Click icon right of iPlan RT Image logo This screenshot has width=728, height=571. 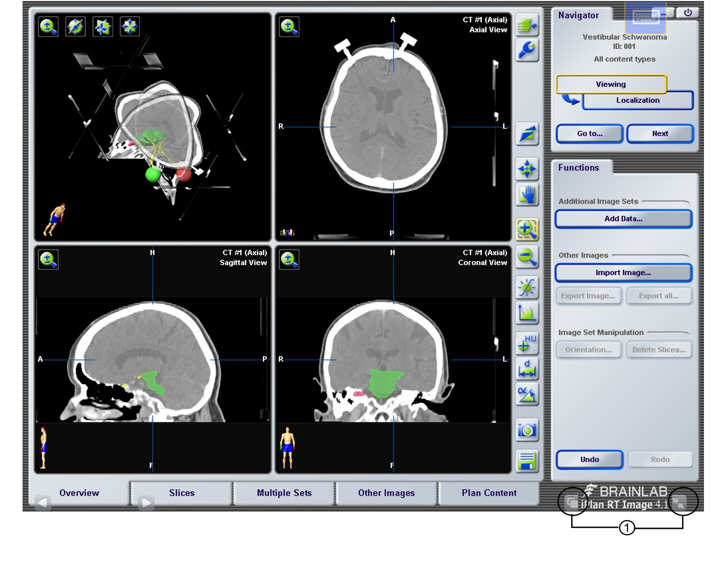(679, 502)
